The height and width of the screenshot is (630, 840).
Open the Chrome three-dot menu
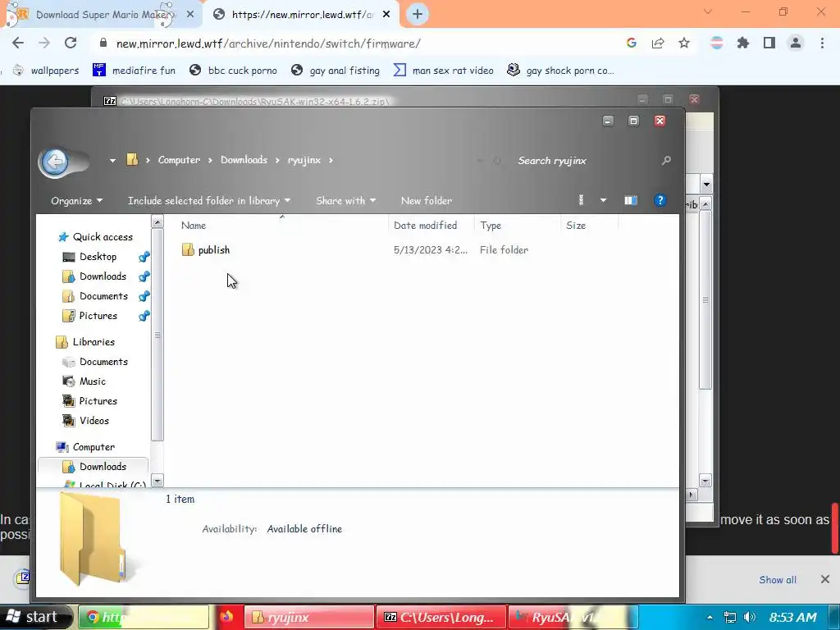pos(822,43)
